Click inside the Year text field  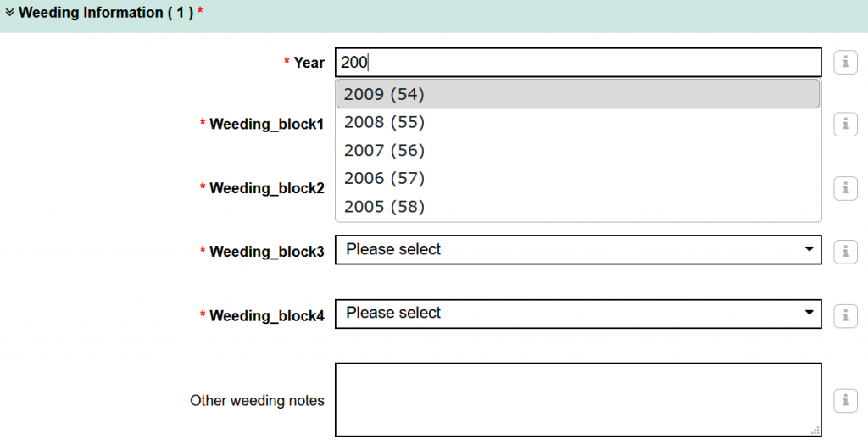click(x=578, y=63)
